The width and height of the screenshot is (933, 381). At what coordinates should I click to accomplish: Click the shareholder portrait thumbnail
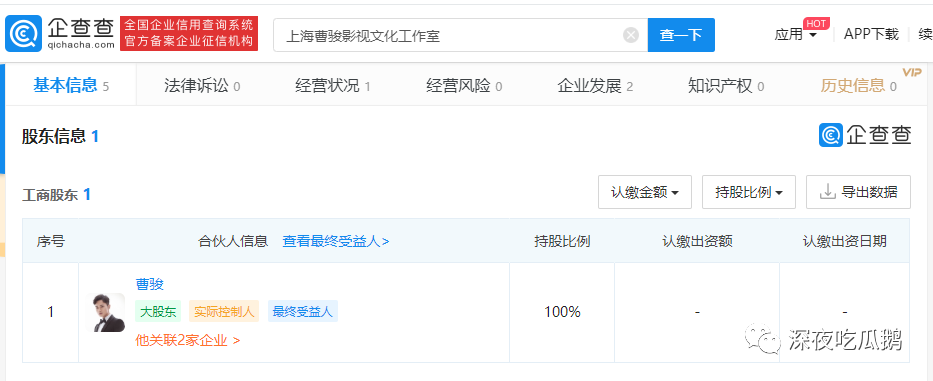[x=105, y=313]
